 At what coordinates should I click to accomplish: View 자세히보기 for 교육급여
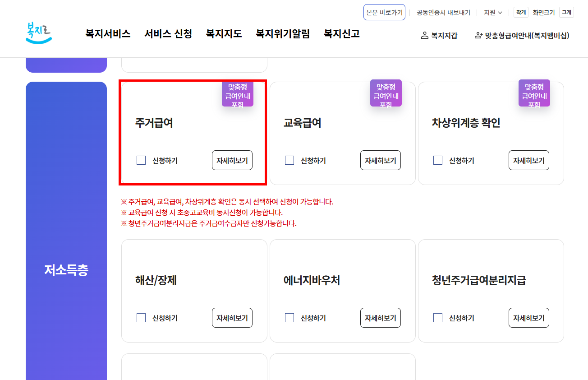tap(381, 160)
